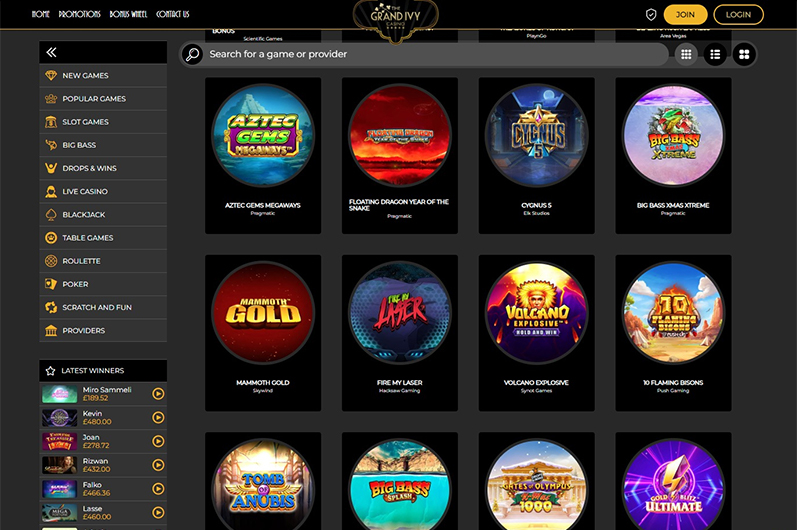The image size is (797, 530).
Task: Play Miro Sammeli's winning game
Action: [158, 393]
